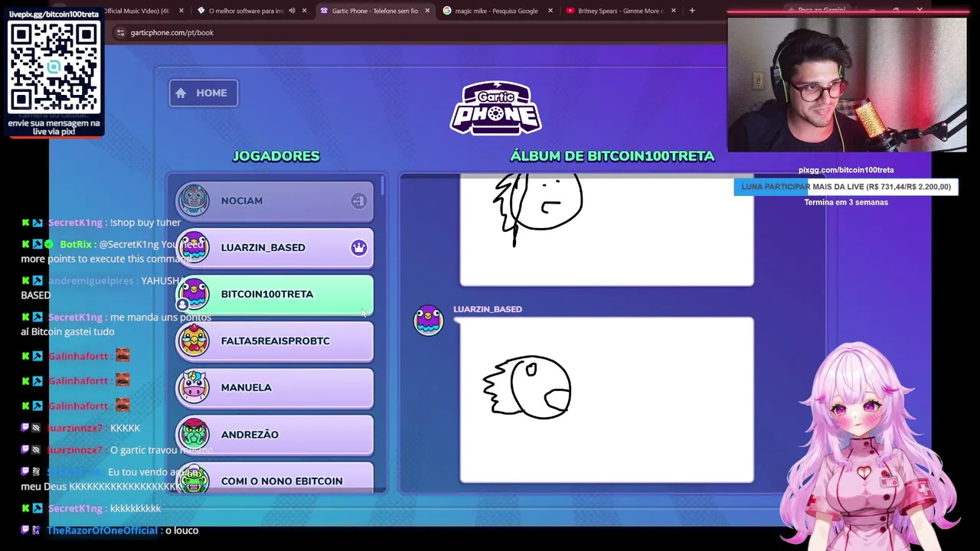Click the 'Termina em 3 semanas' text
980x551 pixels.
846,202
